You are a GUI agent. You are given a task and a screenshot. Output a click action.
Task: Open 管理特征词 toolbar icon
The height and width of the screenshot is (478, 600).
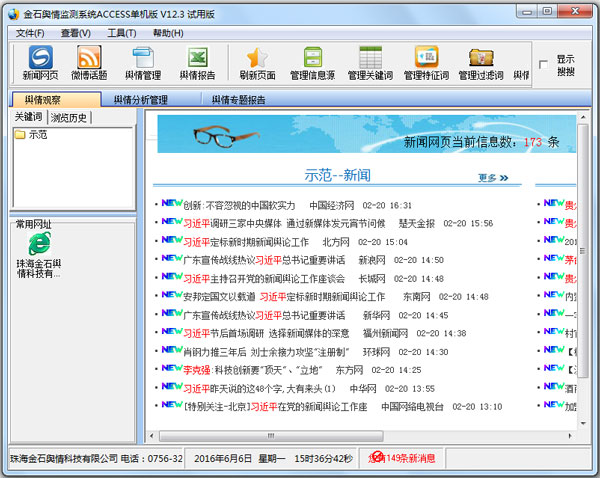426,58
